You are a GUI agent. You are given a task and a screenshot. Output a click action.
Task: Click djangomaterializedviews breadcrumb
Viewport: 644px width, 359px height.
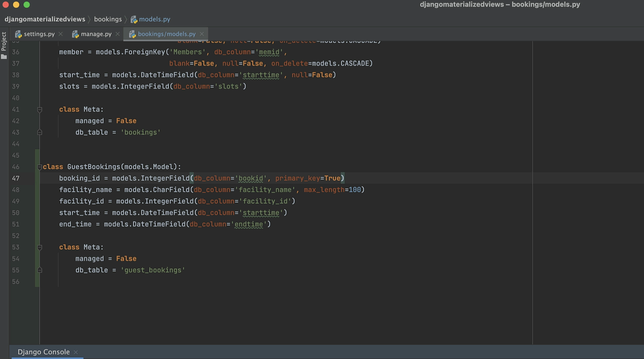tap(45, 19)
